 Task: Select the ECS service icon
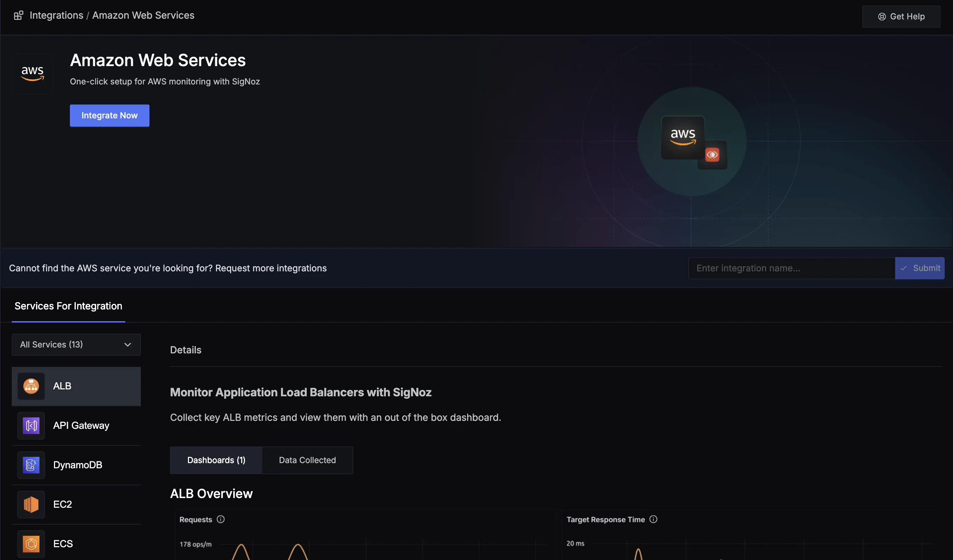(x=31, y=544)
